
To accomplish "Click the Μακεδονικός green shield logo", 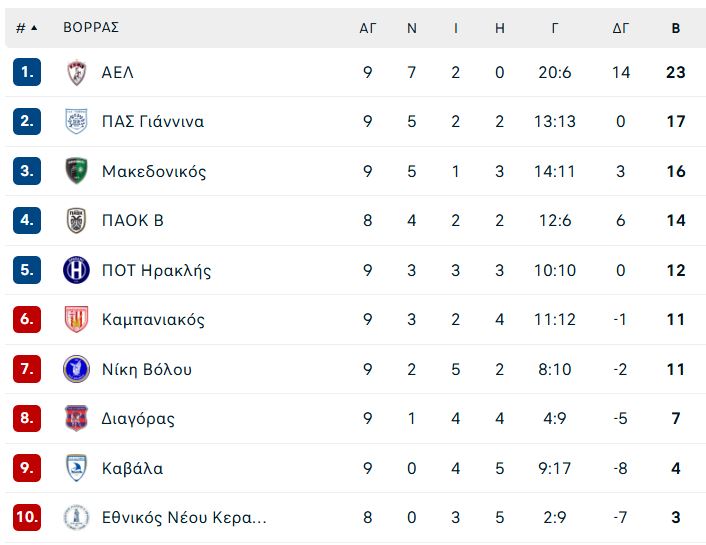I will pos(76,171).
